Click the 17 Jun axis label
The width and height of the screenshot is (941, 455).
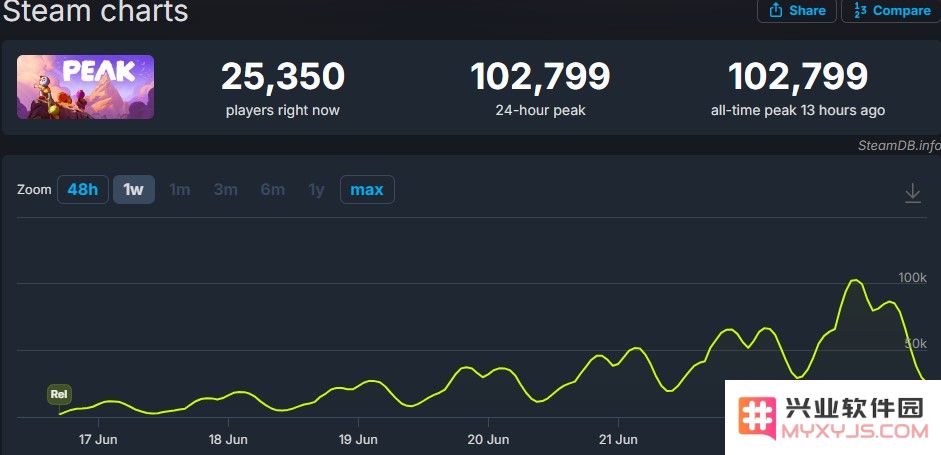[x=98, y=439]
